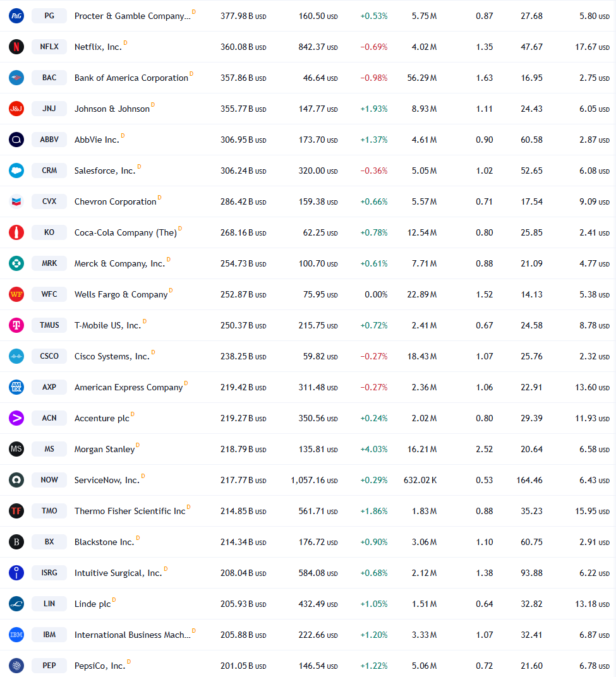
Task: Click T-Mobile EPS 8.78 USD
Action: (595, 325)
